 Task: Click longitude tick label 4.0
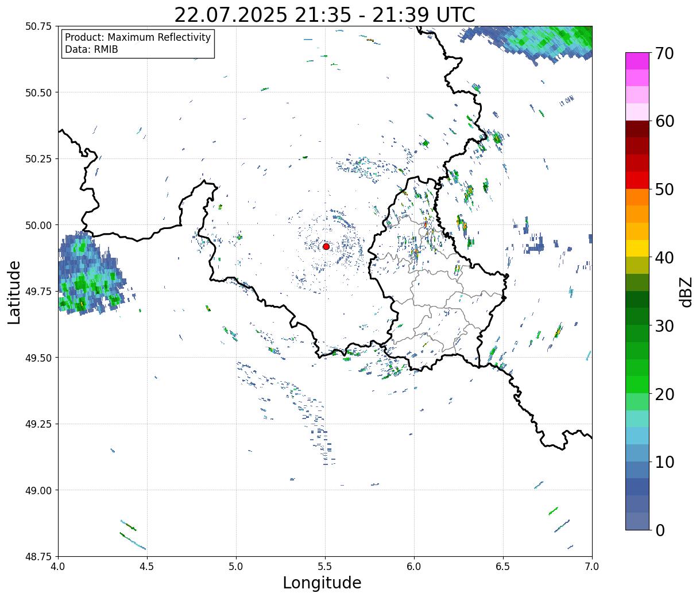click(x=58, y=566)
